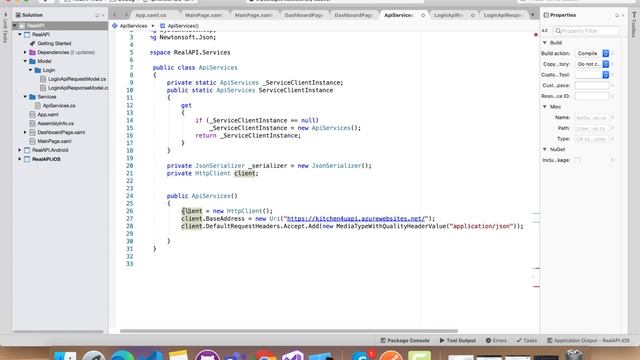640x360 pixels.
Task: Open the Unit Tests side panel
Action: (5, 27)
